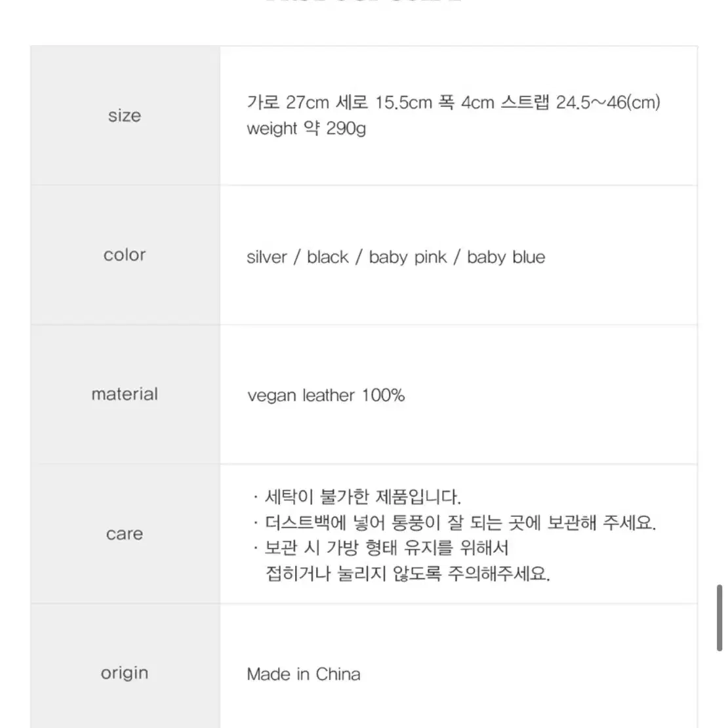The width and height of the screenshot is (728, 728).
Task: Select the size dimensions text line
Action: (x=453, y=102)
